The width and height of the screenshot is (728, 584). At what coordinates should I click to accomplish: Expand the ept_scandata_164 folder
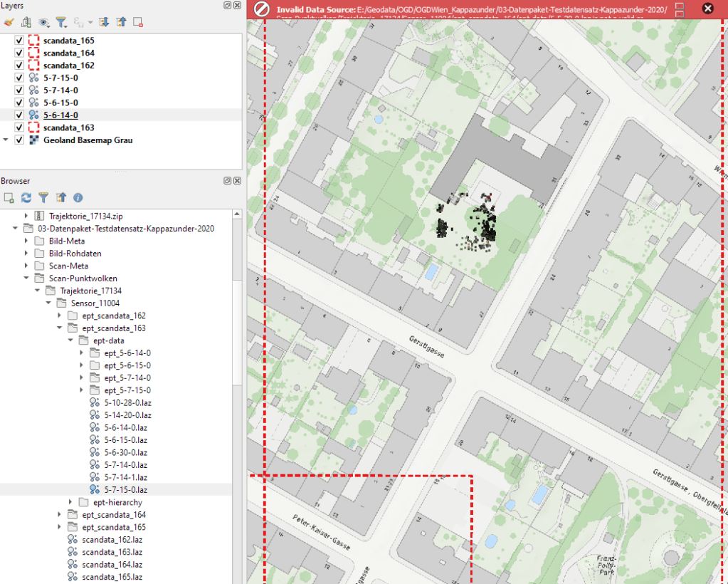pos(60,515)
